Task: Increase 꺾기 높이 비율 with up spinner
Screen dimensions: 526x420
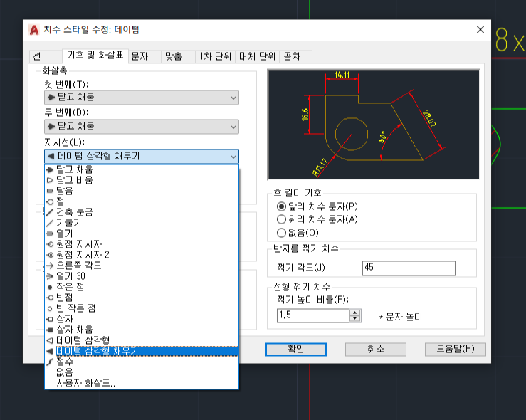Action: 355,313
